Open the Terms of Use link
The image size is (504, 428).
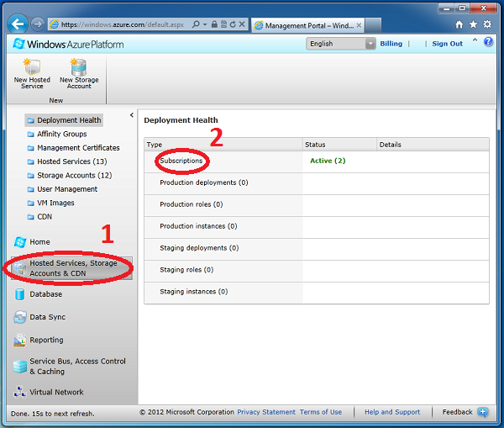tap(321, 412)
